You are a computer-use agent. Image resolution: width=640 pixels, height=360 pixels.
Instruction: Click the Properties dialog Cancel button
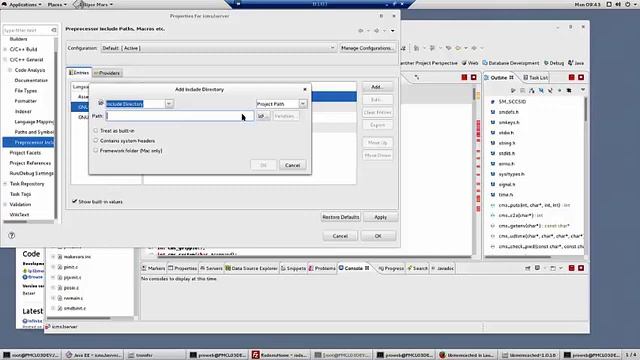[x=340, y=236]
